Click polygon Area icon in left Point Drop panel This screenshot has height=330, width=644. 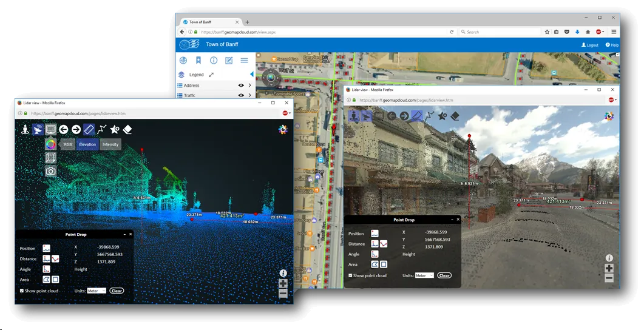[x=46, y=280]
